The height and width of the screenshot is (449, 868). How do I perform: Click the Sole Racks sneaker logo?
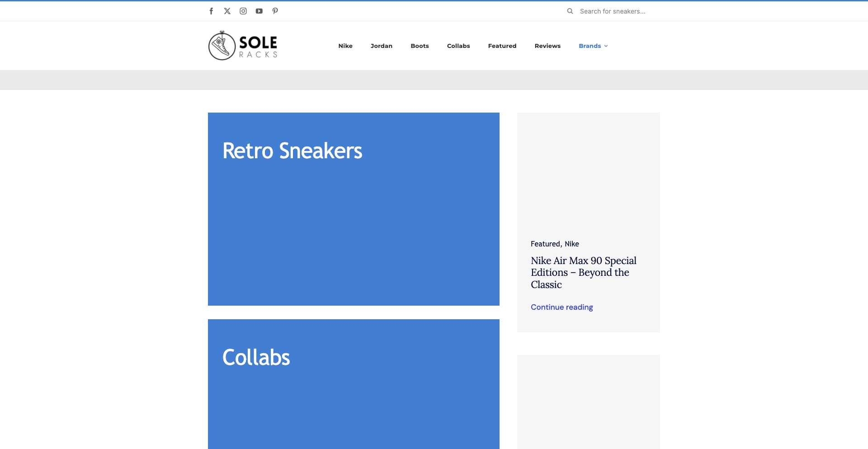point(242,45)
